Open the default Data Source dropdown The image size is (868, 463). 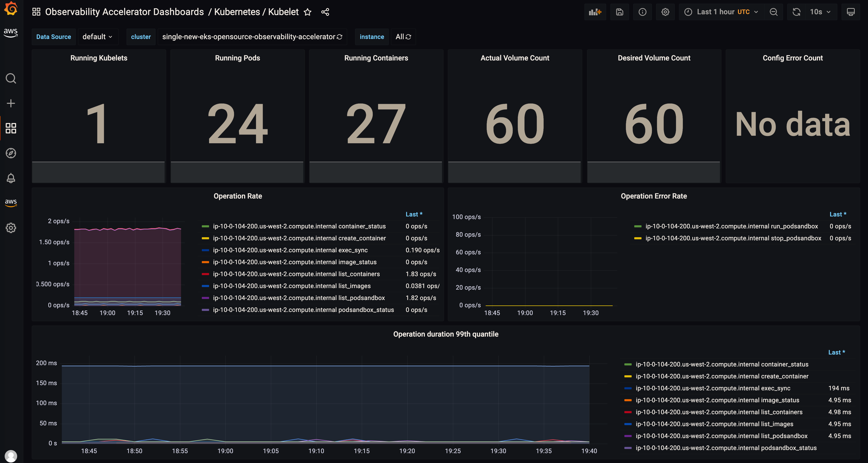pyautogui.click(x=97, y=37)
